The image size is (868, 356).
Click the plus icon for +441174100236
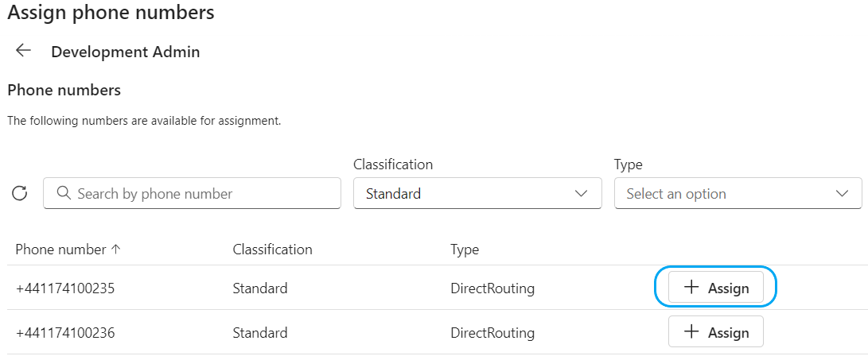click(691, 332)
